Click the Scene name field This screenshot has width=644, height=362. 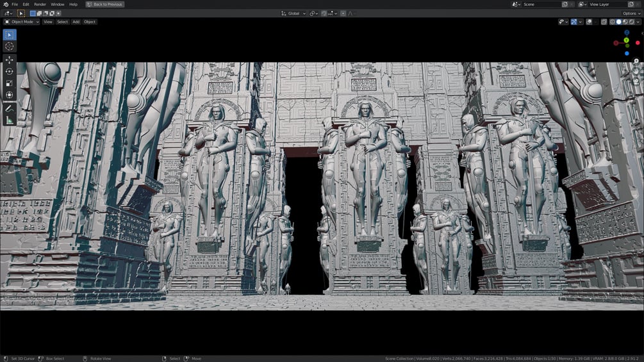[541, 4]
